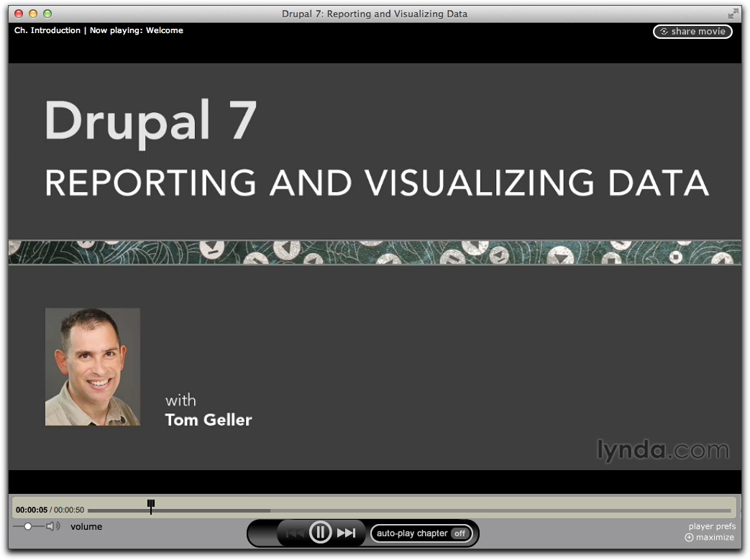Image resolution: width=750 pixels, height=560 pixels.
Task: Click the volume slider knob
Action: (28, 526)
